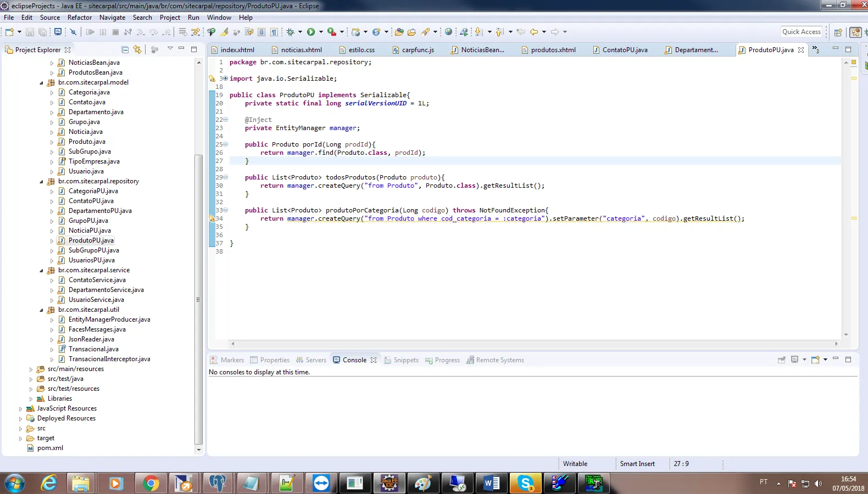Open DepartamentoService.java in the tree

click(106, 290)
